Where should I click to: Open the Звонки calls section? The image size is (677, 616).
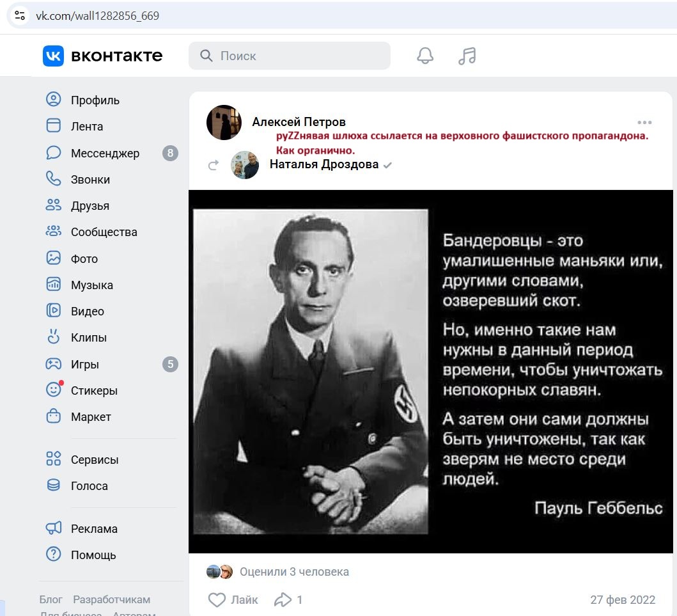(x=90, y=180)
